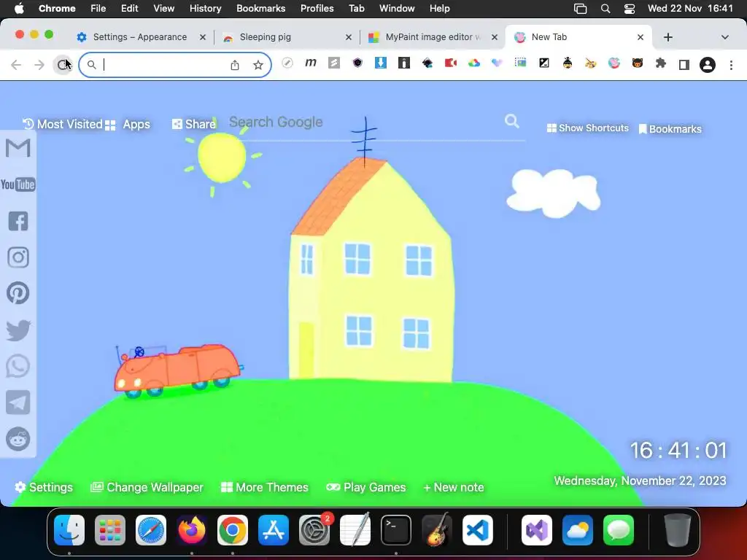Open the Extensions puzzle piece menu

661,63
